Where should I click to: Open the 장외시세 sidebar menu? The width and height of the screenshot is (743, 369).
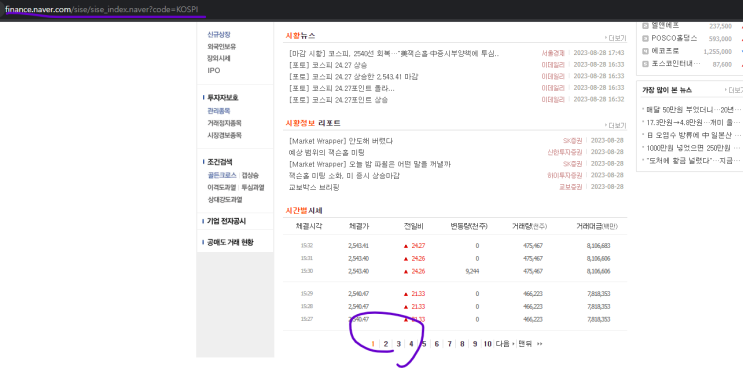pos(219,58)
